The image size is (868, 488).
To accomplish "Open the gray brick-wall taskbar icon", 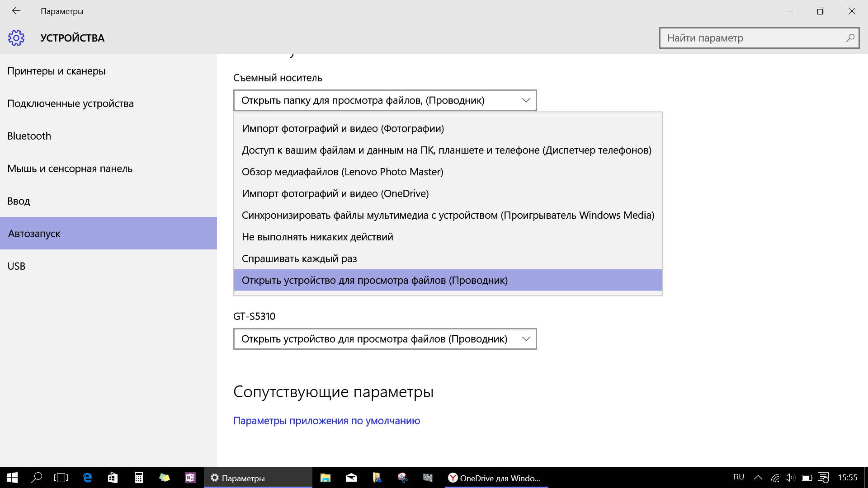I will coord(428,478).
